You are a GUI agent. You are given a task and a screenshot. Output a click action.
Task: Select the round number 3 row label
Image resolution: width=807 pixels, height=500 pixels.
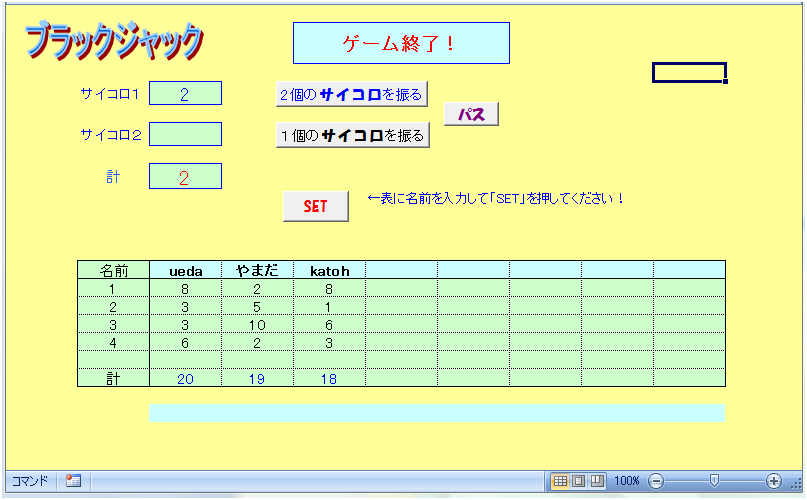[113, 323]
